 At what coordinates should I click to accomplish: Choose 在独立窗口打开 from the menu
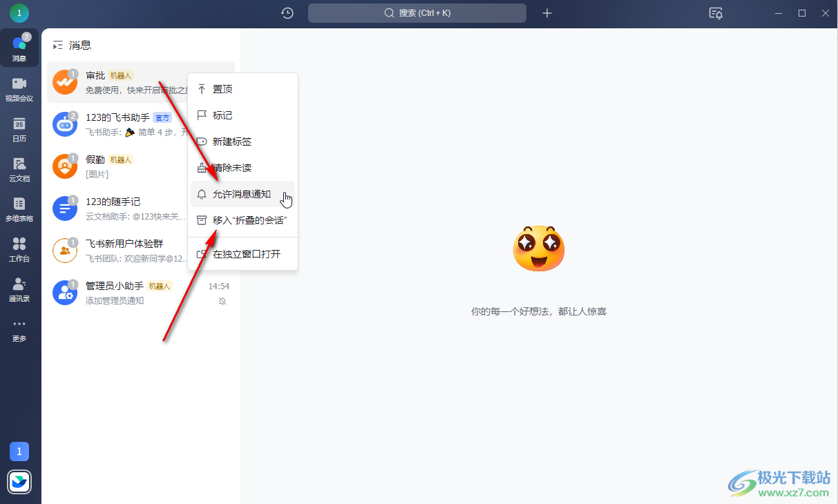[x=242, y=254]
